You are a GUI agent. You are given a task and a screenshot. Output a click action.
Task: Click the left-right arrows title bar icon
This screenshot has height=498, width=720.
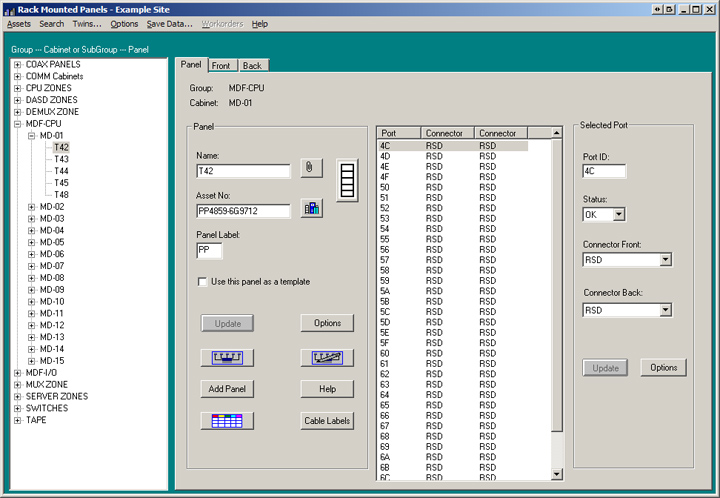click(658, 9)
